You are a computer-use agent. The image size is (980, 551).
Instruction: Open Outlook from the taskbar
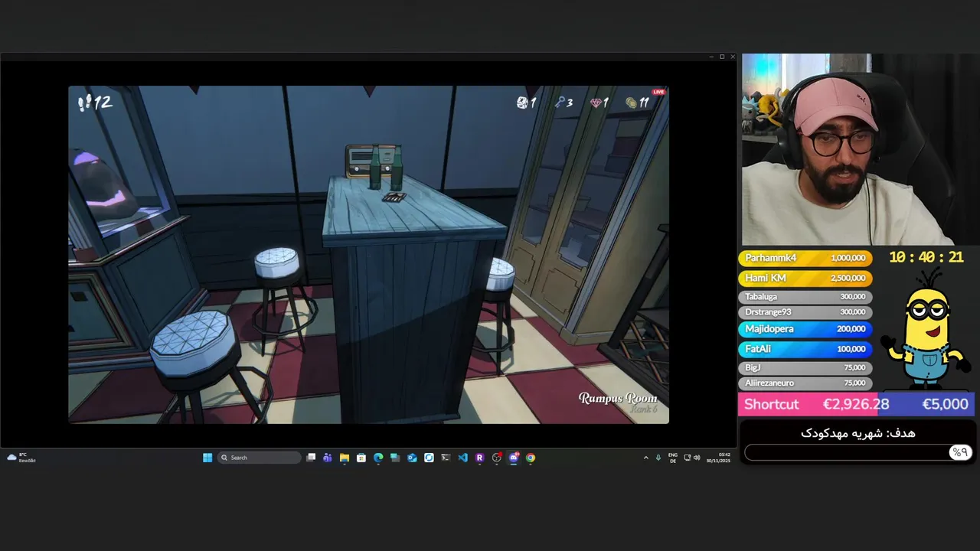pos(412,458)
